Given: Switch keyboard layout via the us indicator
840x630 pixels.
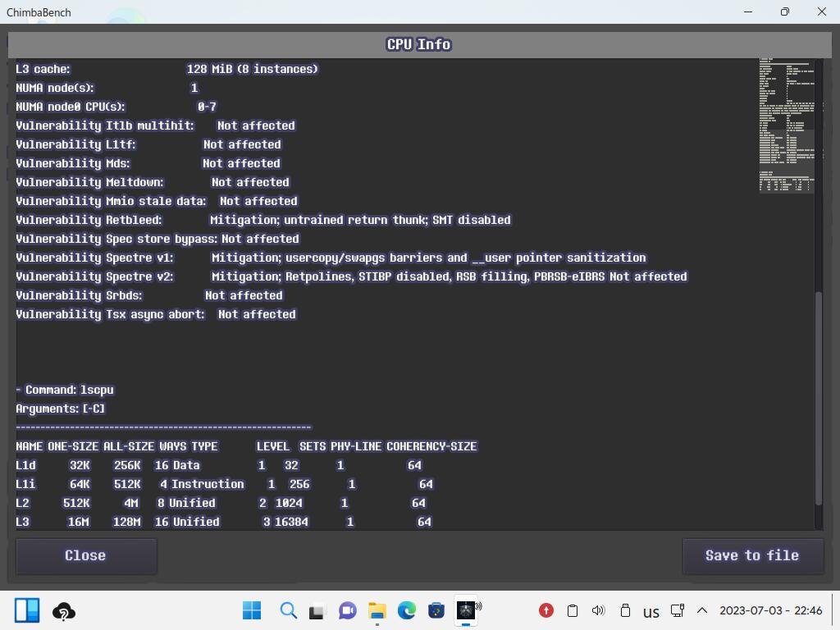Looking at the screenshot, I should click(x=651, y=611).
